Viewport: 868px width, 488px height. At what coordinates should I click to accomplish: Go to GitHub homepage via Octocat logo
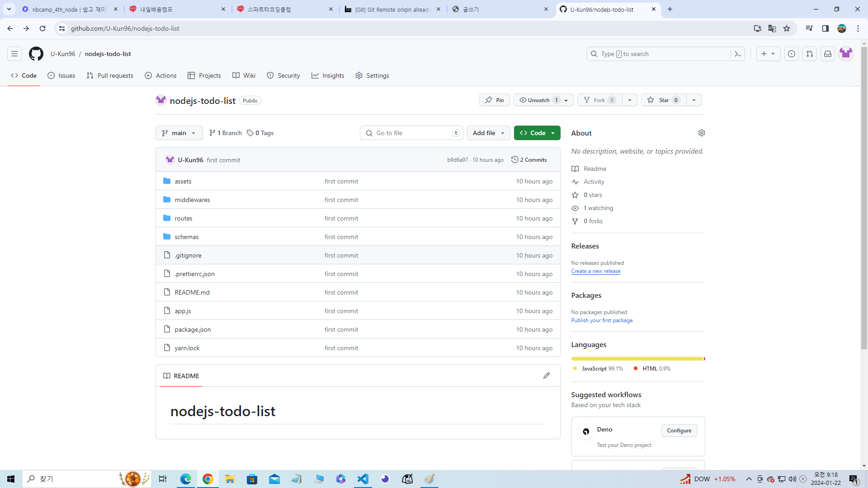point(36,54)
